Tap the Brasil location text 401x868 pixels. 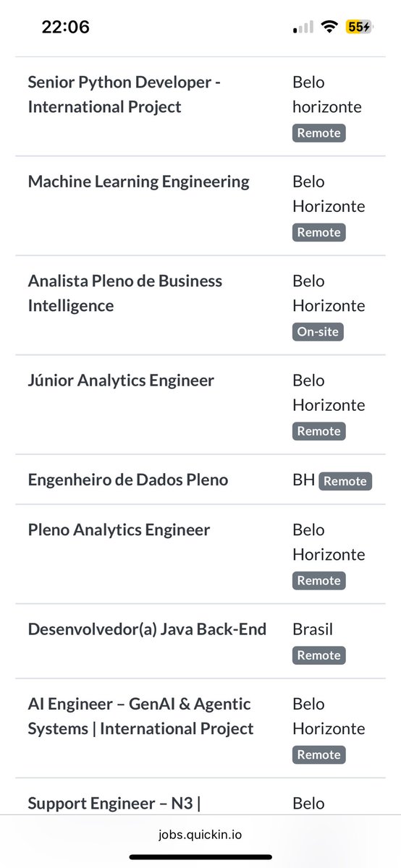coord(313,629)
